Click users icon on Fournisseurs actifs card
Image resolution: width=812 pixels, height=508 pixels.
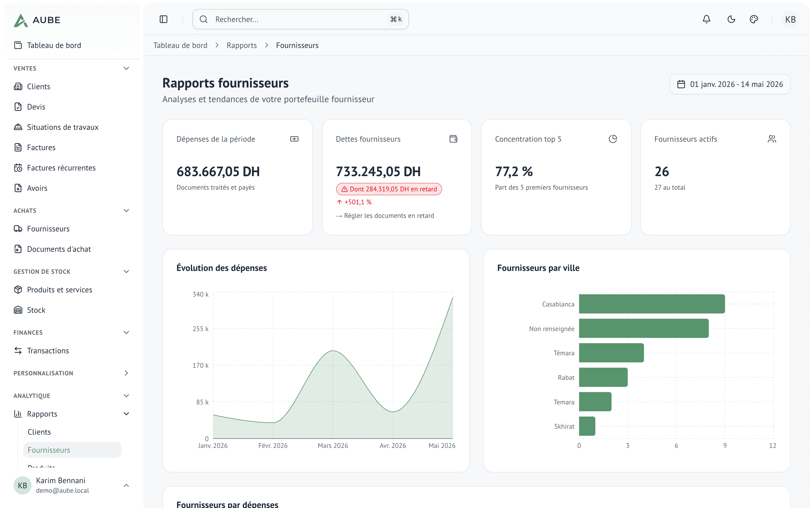772,139
